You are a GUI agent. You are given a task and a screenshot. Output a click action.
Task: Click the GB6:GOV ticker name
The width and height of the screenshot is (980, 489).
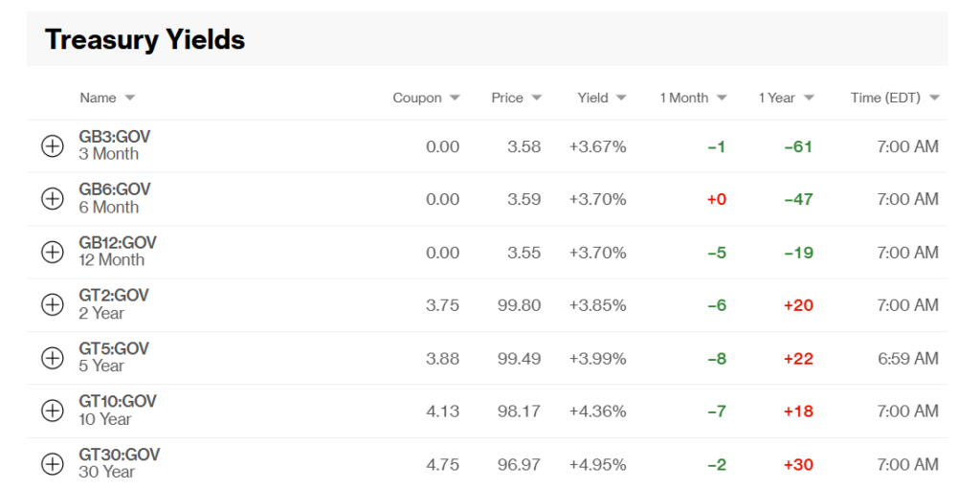tap(115, 189)
